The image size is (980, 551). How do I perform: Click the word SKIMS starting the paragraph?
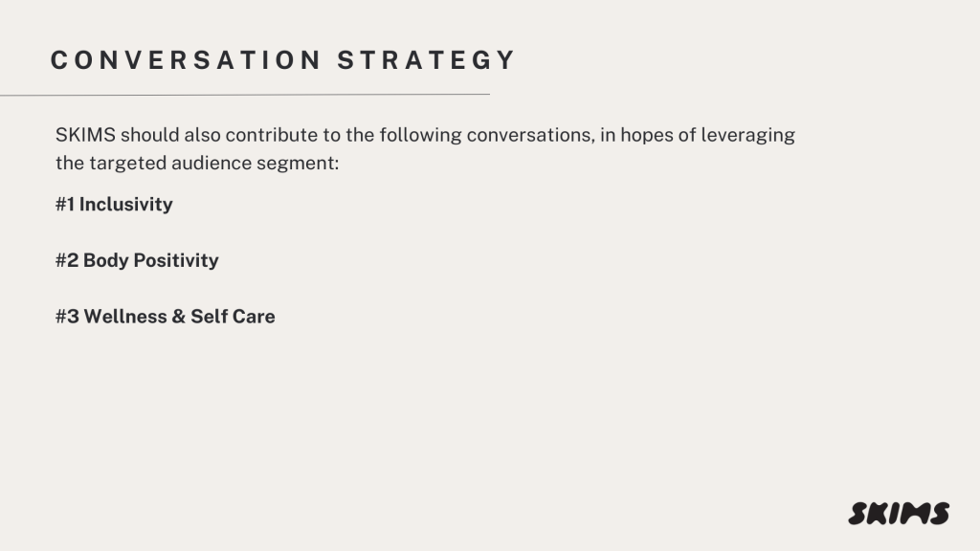click(x=84, y=135)
